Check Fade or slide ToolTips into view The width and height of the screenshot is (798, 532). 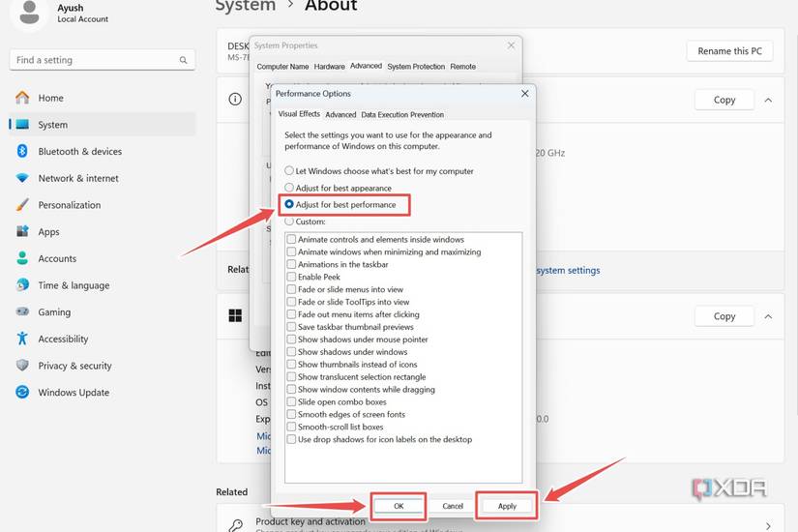coord(291,302)
